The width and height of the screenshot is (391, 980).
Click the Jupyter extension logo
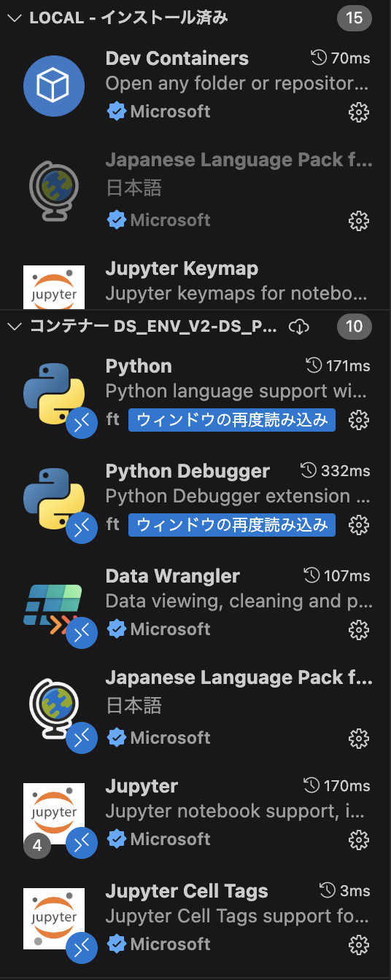54,814
